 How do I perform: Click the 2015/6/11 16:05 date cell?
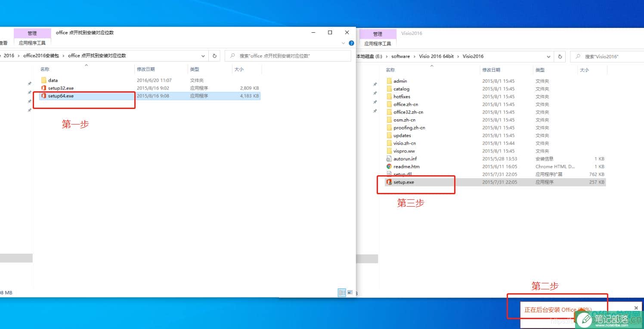click(x=499, y=167)
